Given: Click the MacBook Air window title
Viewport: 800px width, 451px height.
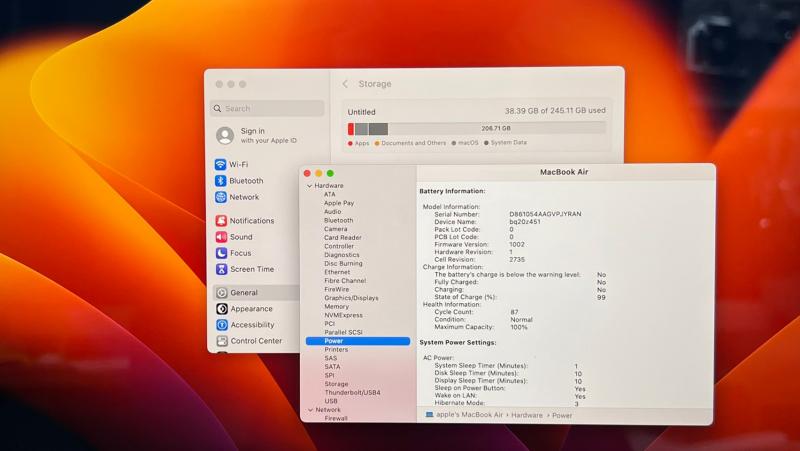Looking at the screenshot, I should 564,172.
